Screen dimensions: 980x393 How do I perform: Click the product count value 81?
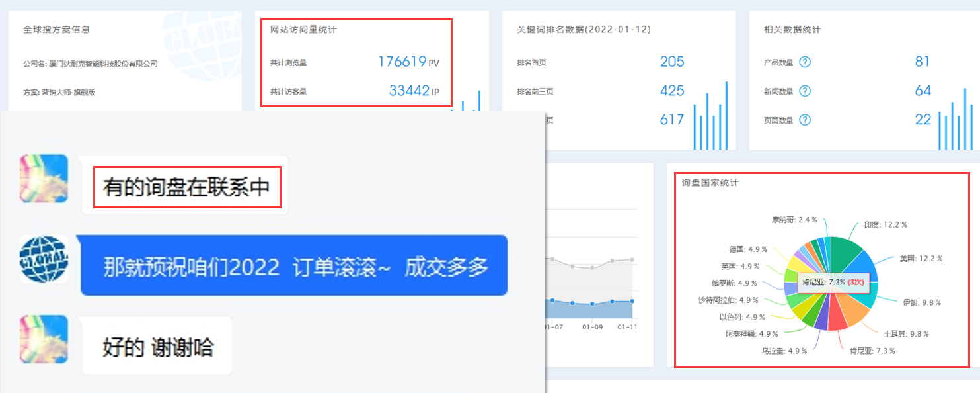923,62
